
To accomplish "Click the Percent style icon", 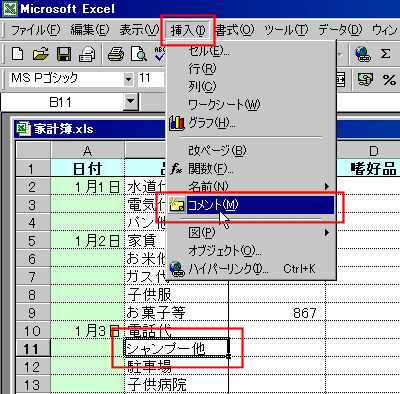I will pyautogui.click(x=389, y=79).
